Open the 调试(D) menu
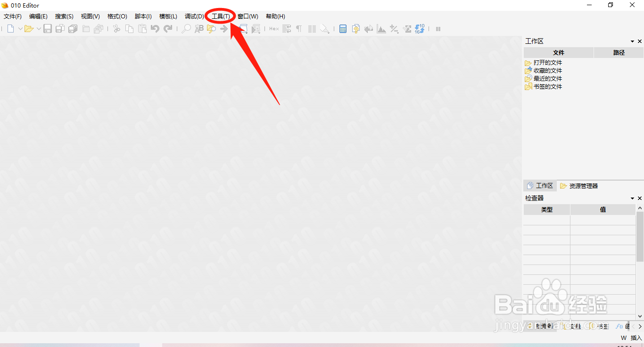Image resolution: width=644 pixels, height=347 pixels. (x=194, y=16)
